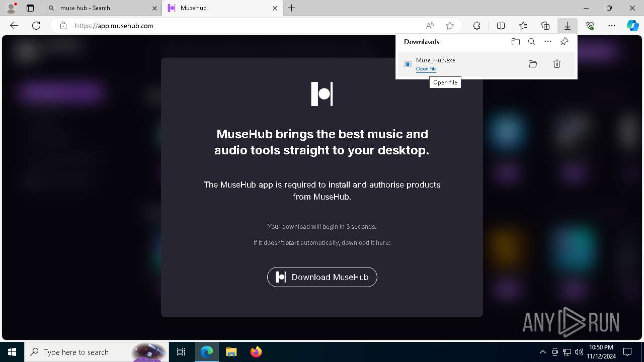Show hidden system tray icons
This screenshot has height=362, width=644.
click(542, 352)
